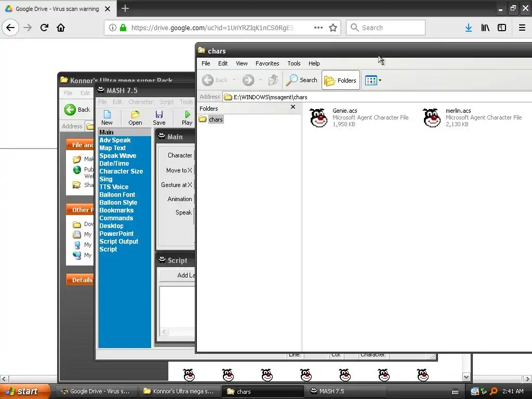This screenshot has height=399, width=532.
Task: Select PowerPoint in MASH sidebar
Action: [x=116, y=234]
